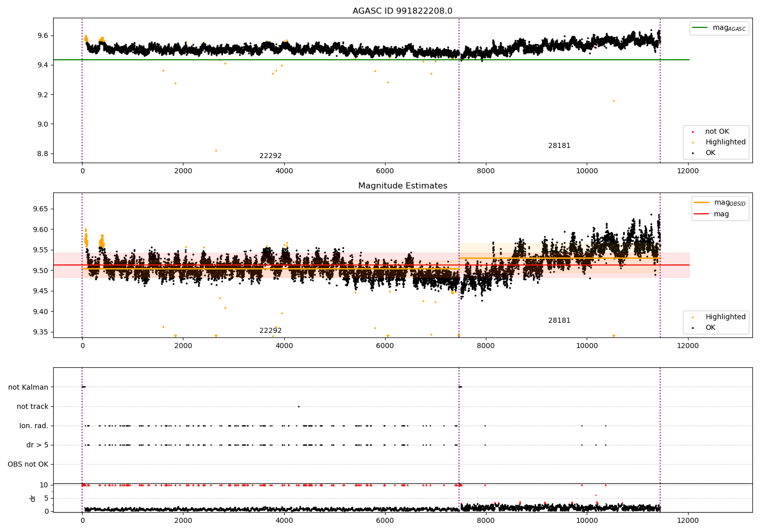Click the 22292 label in the top panel

click(271, 156)
